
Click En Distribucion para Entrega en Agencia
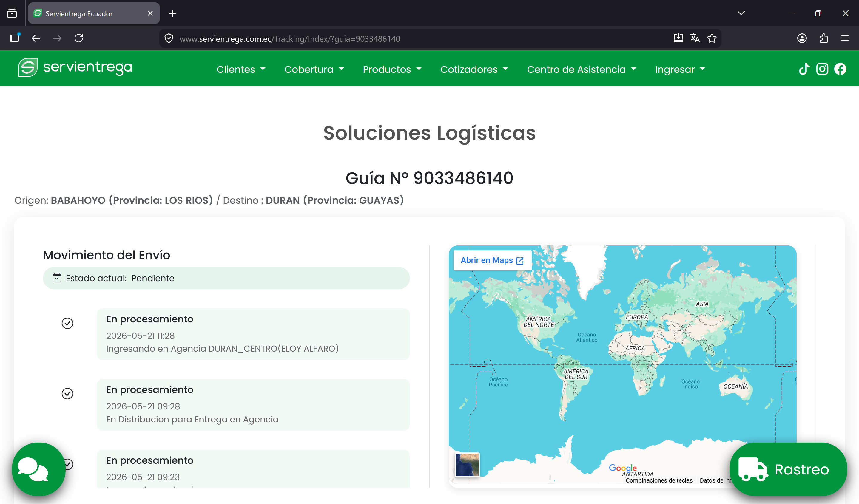coord(192,419)
